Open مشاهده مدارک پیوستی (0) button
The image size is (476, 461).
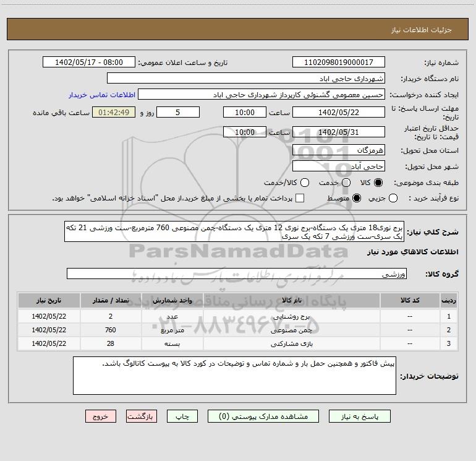pos(263,416)
